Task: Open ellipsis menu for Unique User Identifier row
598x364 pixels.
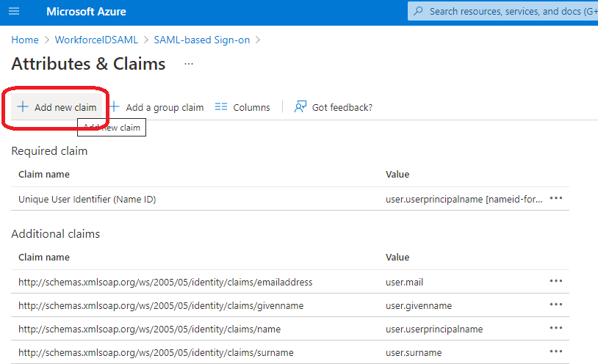Action: point(556,198)
